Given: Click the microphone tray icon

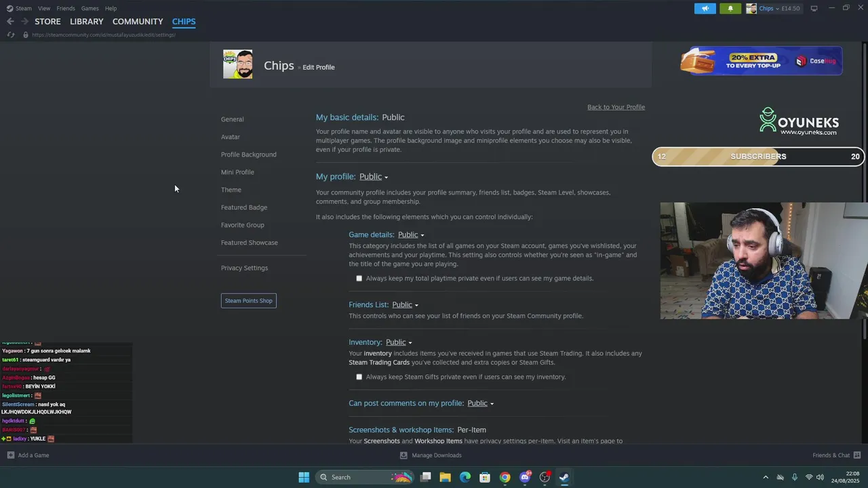Looking at the screenshot, I should click(x=794, y=477).
